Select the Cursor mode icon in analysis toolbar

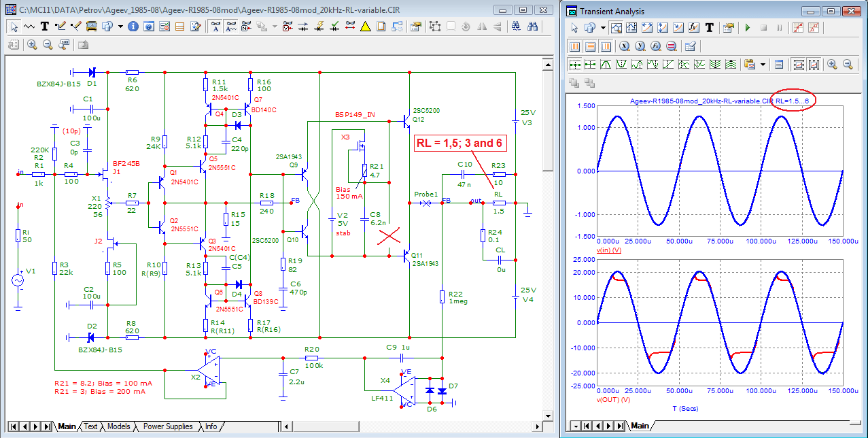(631, 28)
